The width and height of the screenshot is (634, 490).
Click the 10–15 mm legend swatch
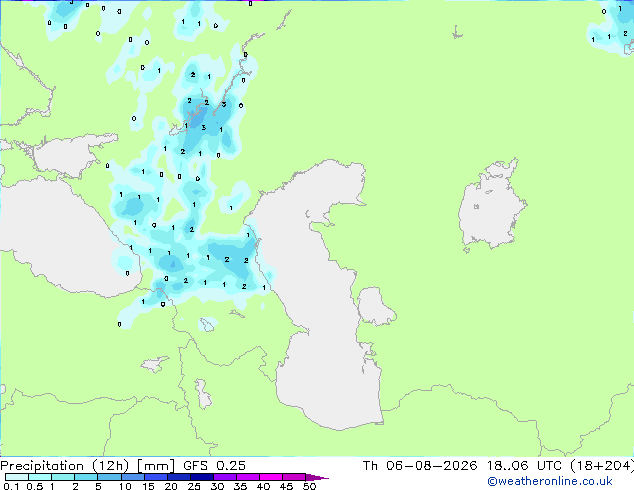pos(132,477)
